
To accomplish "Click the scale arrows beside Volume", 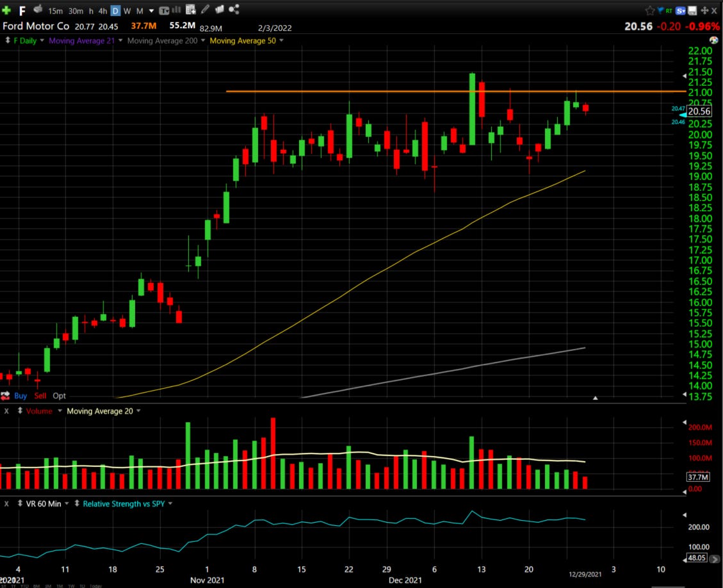I will (20, 411).
